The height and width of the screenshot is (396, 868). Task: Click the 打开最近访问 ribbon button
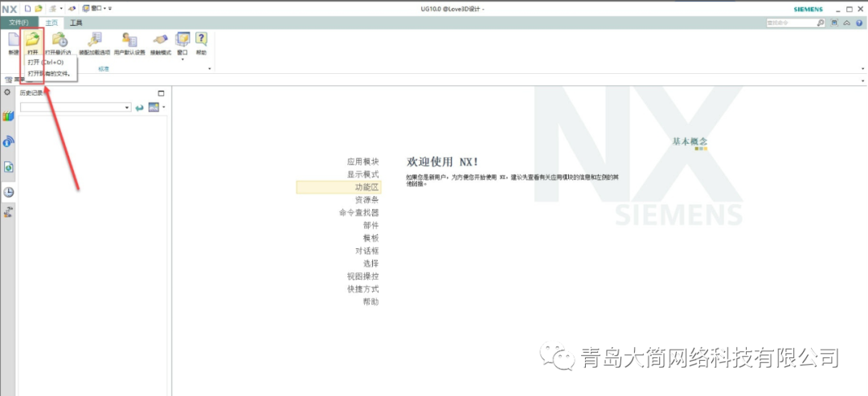coord(58,43)
